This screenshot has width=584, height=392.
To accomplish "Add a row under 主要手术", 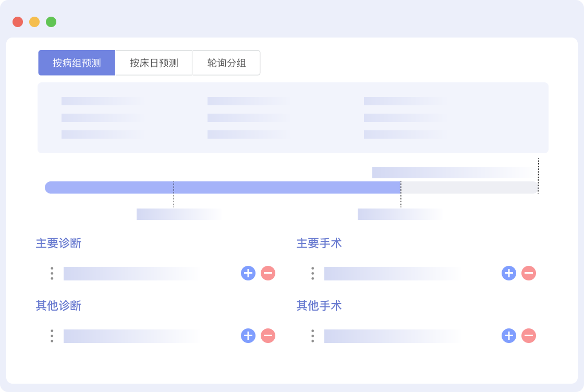I will (509, 273).
